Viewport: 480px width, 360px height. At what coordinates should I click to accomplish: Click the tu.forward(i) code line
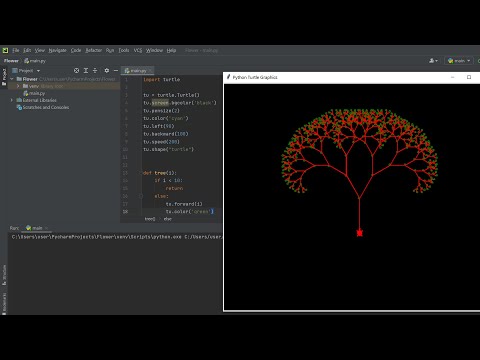tap(184, 204)
